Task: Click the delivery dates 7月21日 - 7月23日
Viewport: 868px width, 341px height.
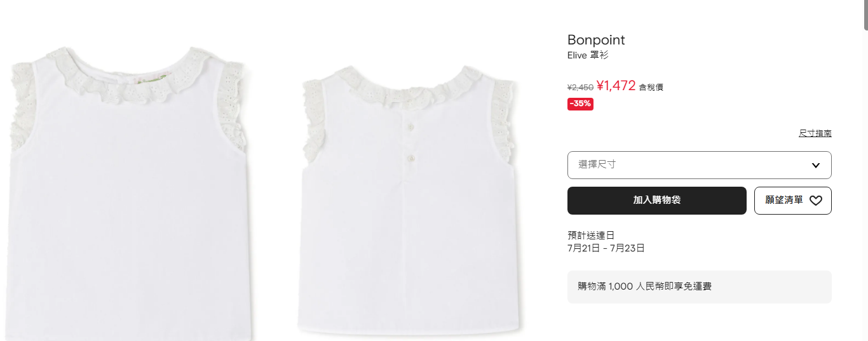Action: pyautogui.click(x=606, y=248)
